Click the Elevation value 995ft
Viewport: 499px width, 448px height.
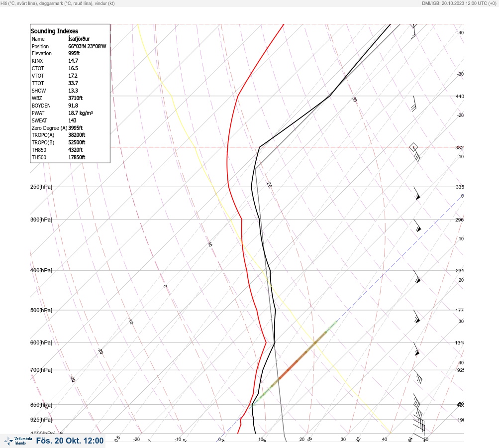pyautogui.click(x=74, y=53)
